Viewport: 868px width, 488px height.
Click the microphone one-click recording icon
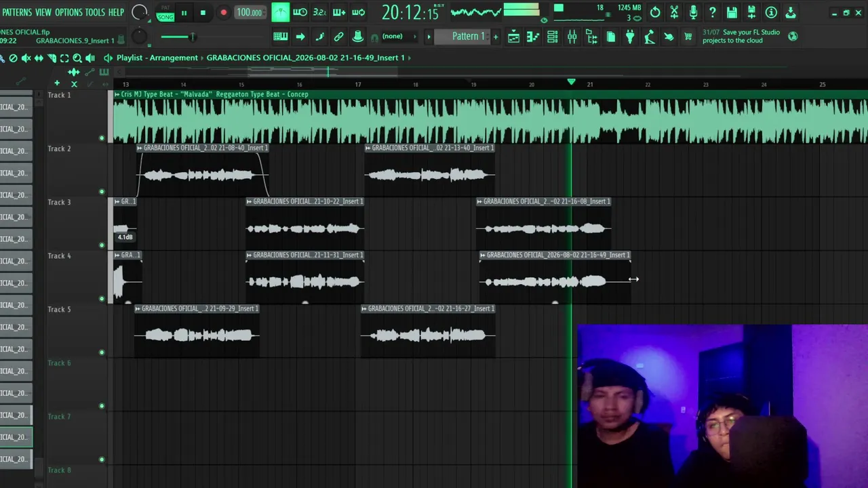(x=693, y=12)
